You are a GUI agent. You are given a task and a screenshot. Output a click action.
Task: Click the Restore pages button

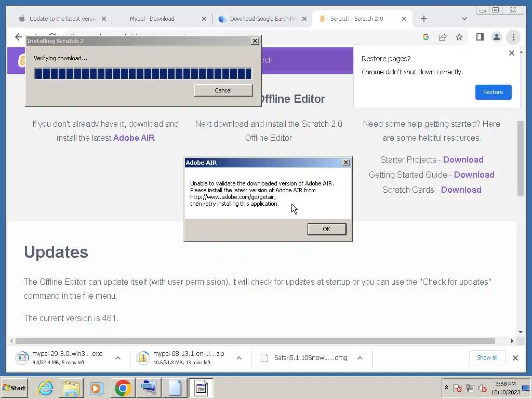[x=493, y=92]
